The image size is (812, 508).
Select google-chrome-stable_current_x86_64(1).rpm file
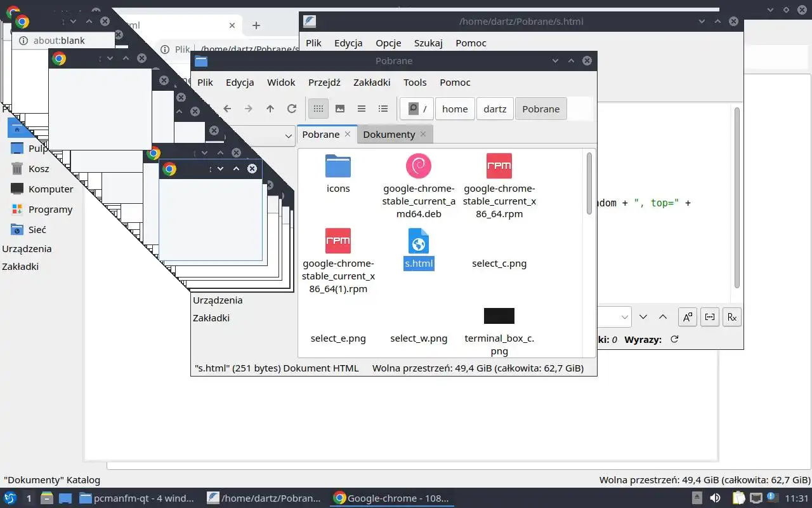tap(338, 260)
